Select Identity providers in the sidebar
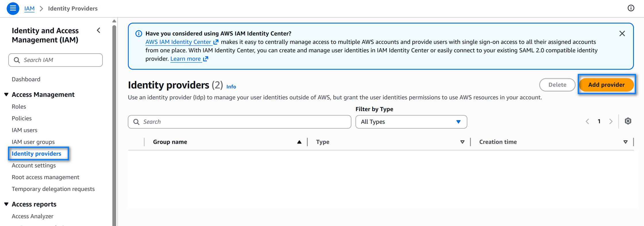 click(x=36, y=154)
